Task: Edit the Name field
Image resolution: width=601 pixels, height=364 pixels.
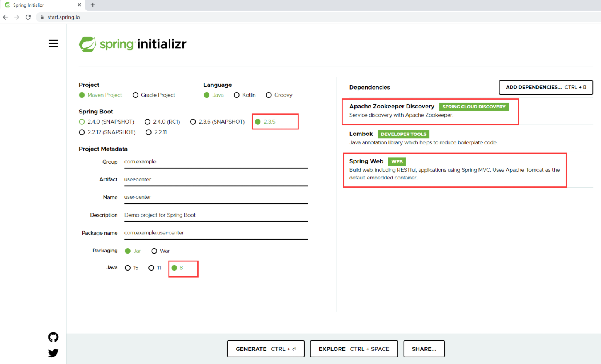Action: click(x=216, y=197)
